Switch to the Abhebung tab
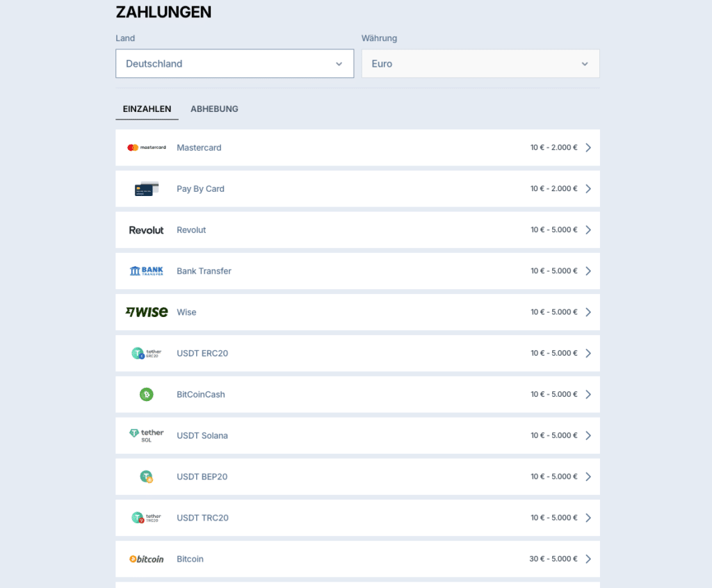Image resolution: width=712 pixels, height=588 pixels. click(214, 109)
